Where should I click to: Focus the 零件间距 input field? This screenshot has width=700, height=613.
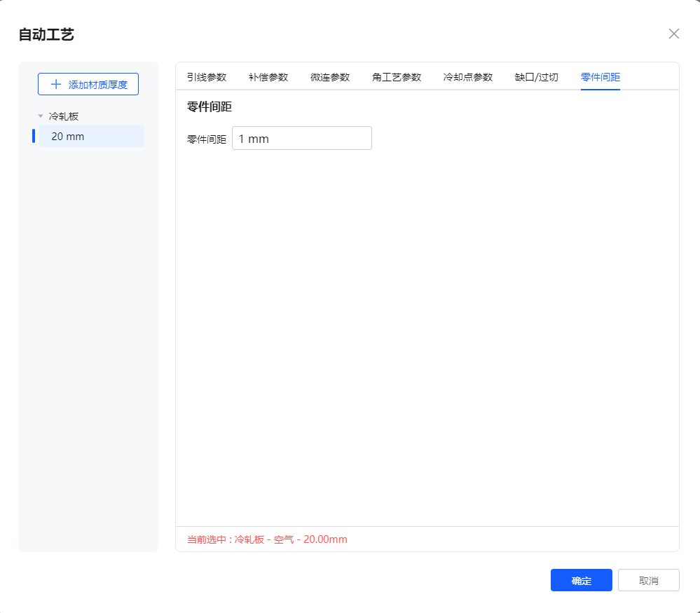click(302, 139)
